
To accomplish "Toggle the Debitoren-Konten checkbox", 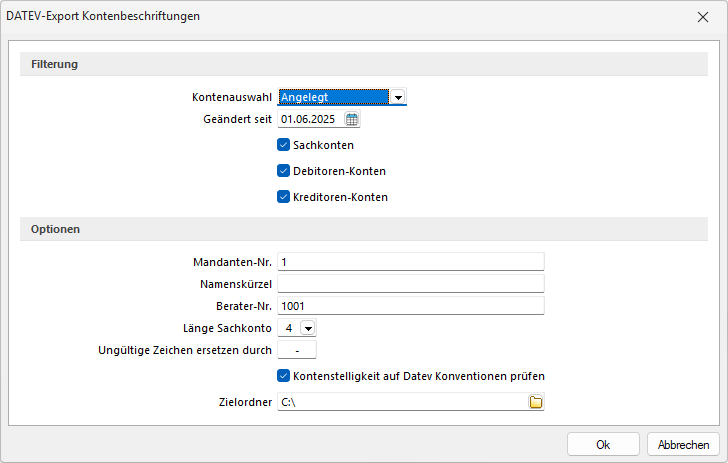I will pyautogui.click(x=284, y=171).
